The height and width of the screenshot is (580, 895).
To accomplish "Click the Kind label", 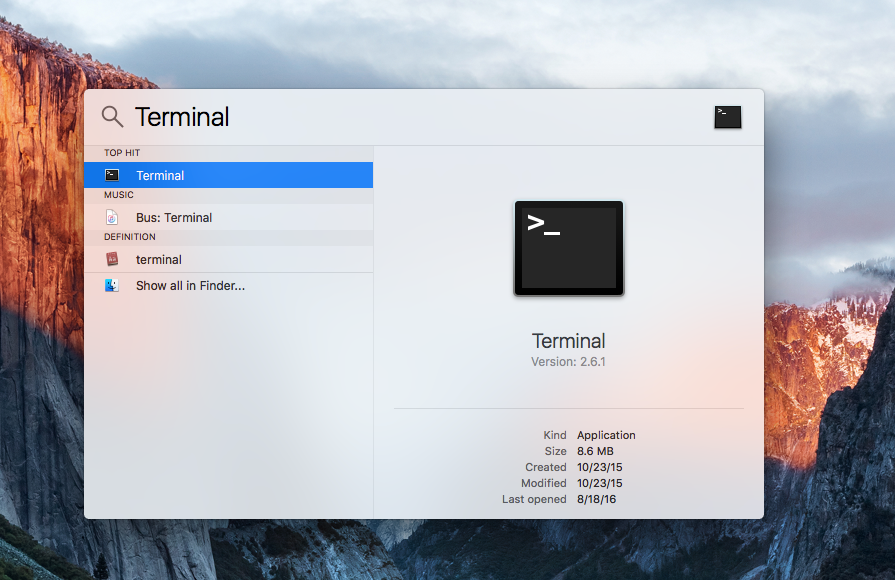I will point(555,435).
